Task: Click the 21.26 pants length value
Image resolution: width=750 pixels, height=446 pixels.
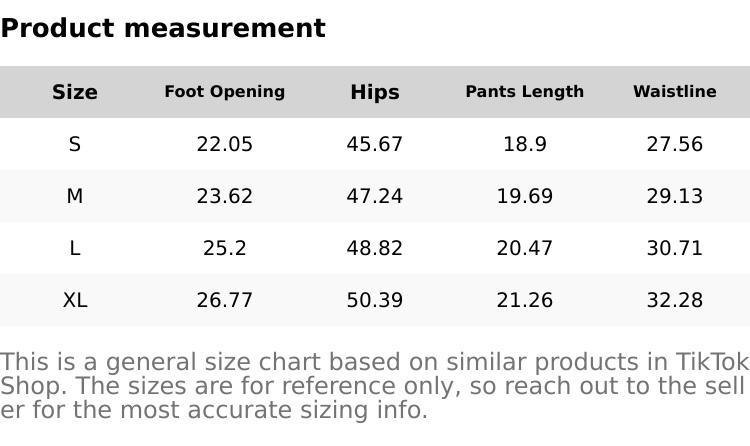Action: click(525, 300)
